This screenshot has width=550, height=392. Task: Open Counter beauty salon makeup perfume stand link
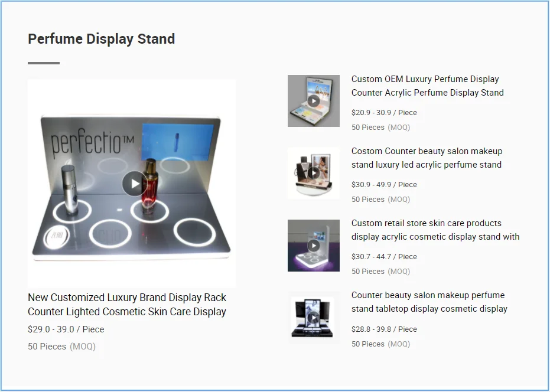click(x=429, y=302)
